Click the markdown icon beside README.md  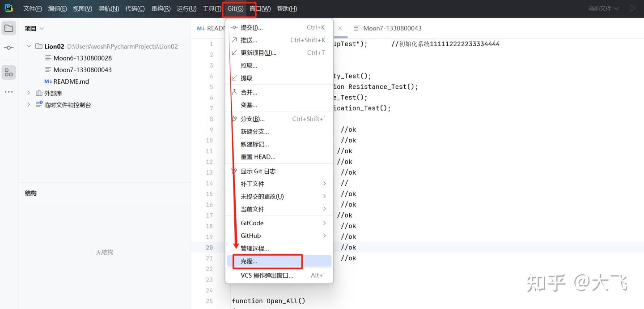point(48,81)
